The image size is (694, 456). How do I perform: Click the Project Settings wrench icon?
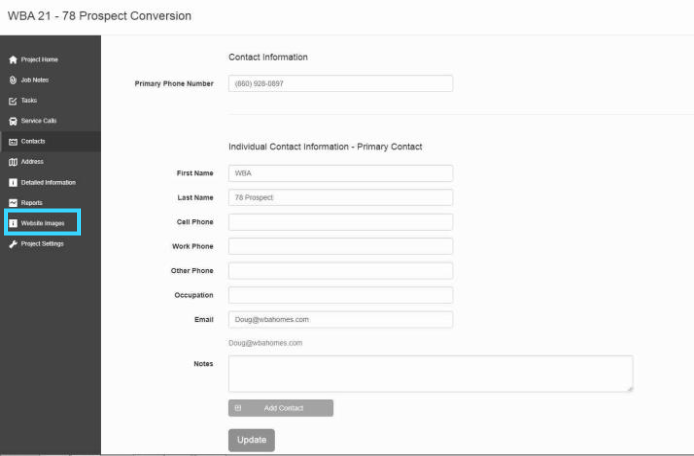13,244
